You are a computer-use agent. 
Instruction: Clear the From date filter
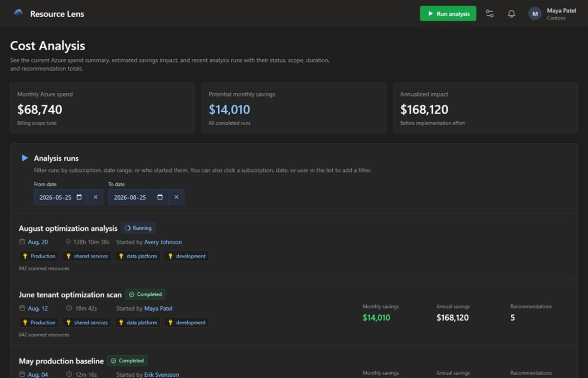(x=95, y=197)
